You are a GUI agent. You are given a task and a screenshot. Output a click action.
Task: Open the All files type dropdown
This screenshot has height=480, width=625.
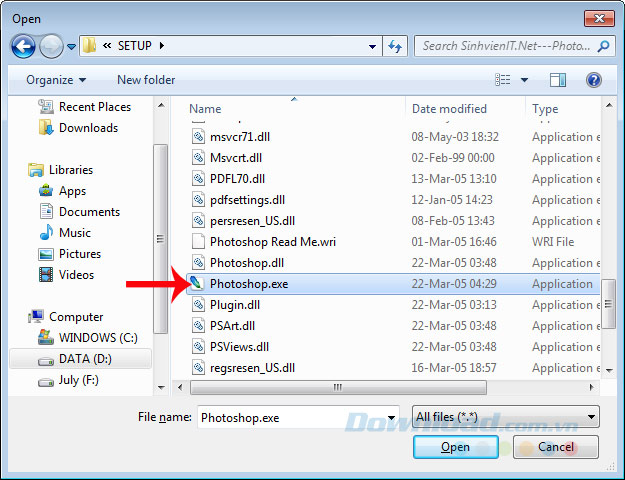click(x=506, y=417)
